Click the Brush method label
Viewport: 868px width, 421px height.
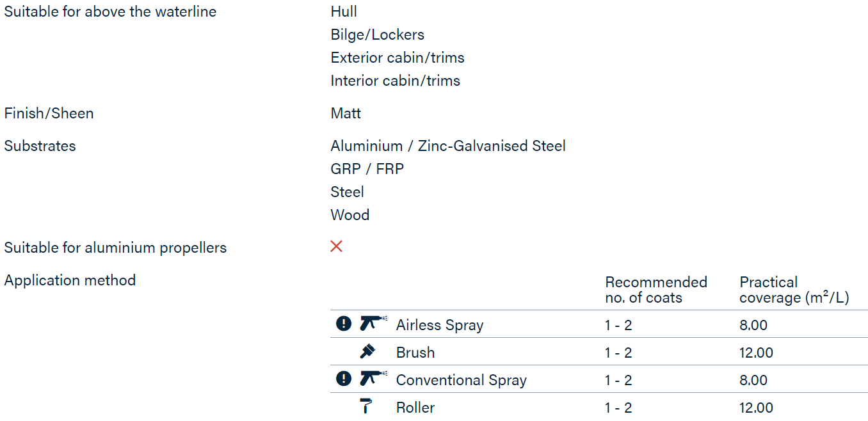click(x=415, y=353)
